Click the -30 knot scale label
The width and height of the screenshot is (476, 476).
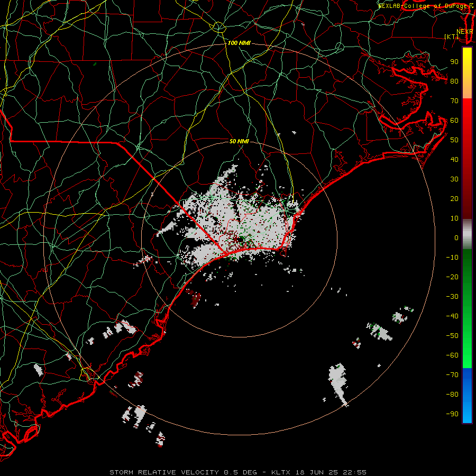click(x=452, y=297)
